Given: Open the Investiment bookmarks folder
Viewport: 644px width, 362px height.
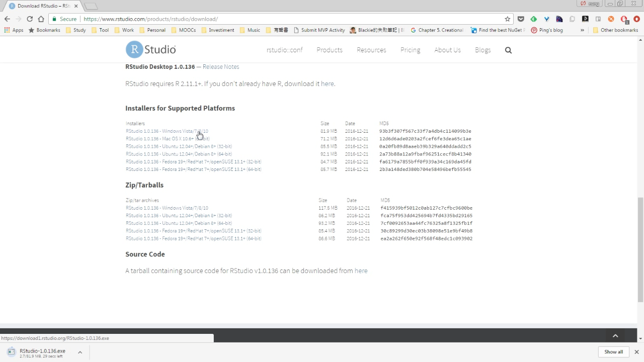Looking at the screenshot, I should (217, 30).
